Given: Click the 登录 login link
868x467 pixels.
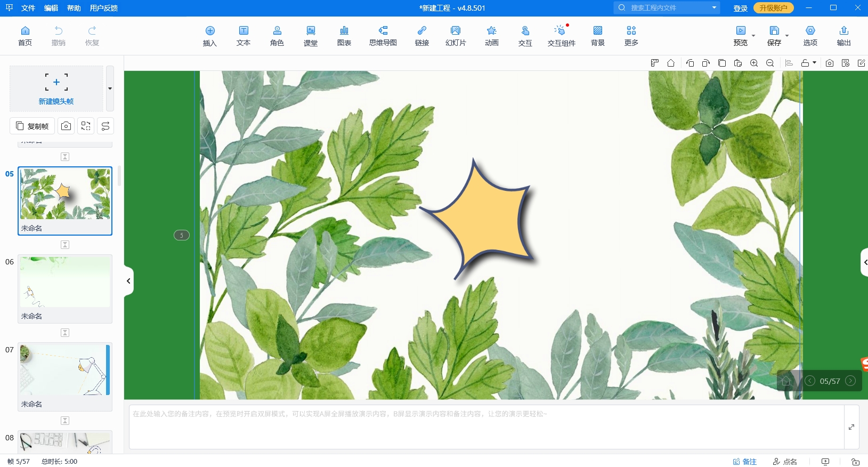Looking at the screenshot, I should [741, 8].
